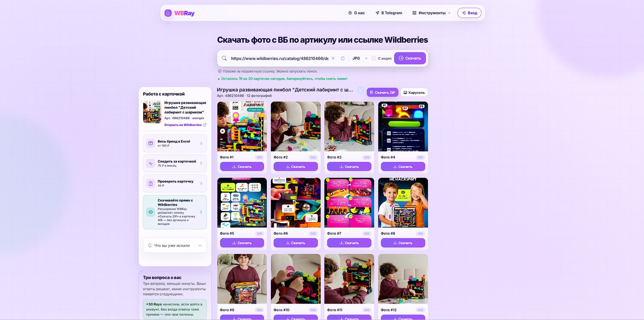Expand the Инструменты menu
Image resolution: width=644 pixels, height=320 pixels.
coord(431,13)
